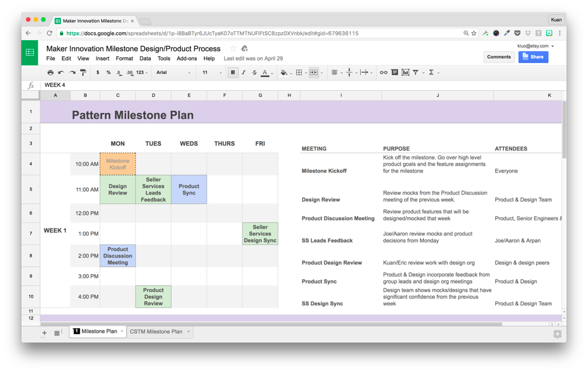This screenshot has width=588, height=373.
Task: Click the Google Drive folder icon by the title
Action: pos(245,48)
